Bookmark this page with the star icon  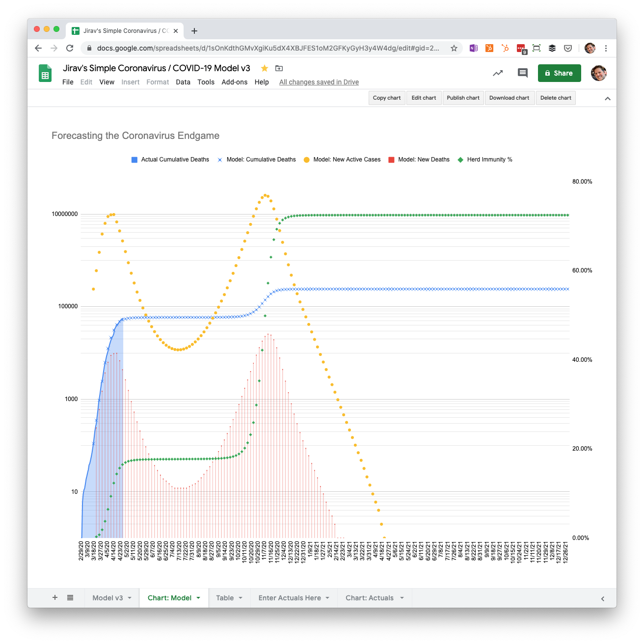pyautogui.click(x=454, y=48)
